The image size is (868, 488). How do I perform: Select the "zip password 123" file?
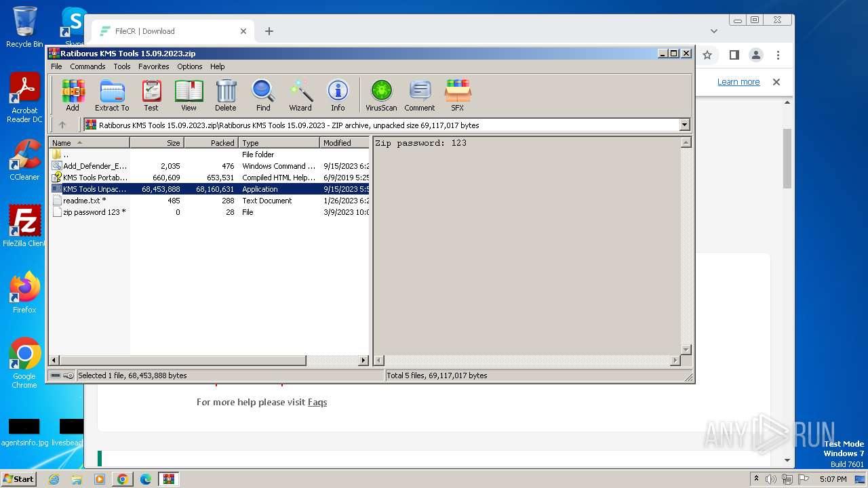[x=210, y=212]
